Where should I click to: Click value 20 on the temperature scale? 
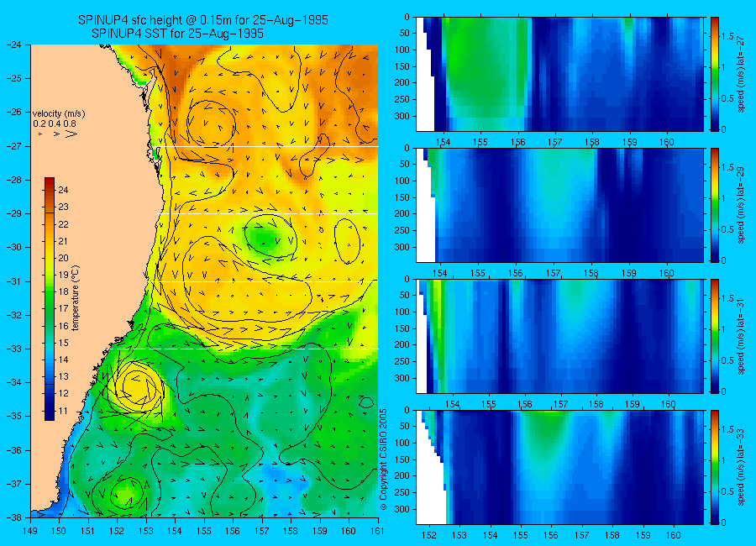63,258
